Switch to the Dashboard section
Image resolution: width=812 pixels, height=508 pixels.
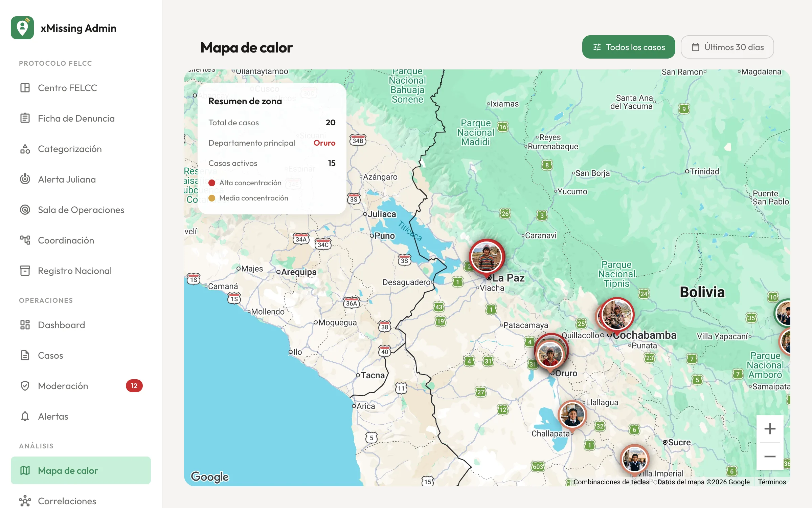point(81,325)
